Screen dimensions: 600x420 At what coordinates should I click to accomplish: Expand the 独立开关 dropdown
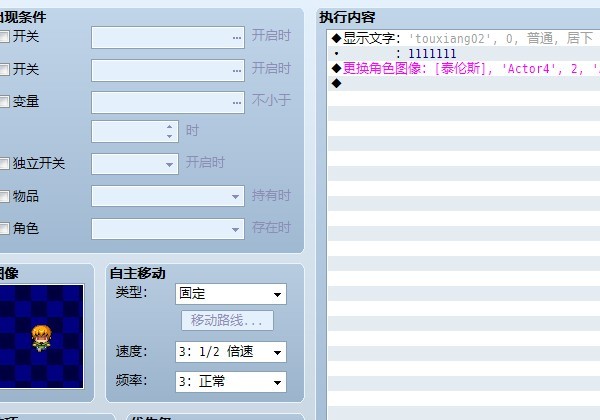135,164
